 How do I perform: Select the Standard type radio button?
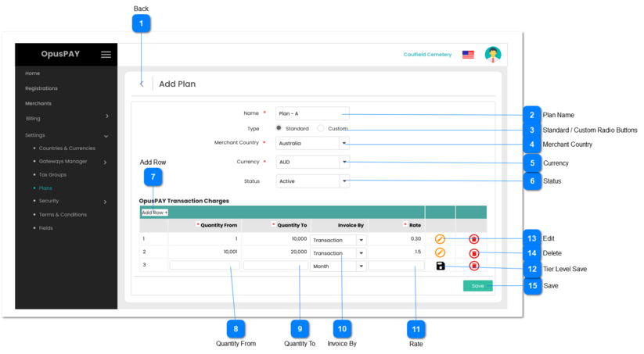(x=279, y=128)
